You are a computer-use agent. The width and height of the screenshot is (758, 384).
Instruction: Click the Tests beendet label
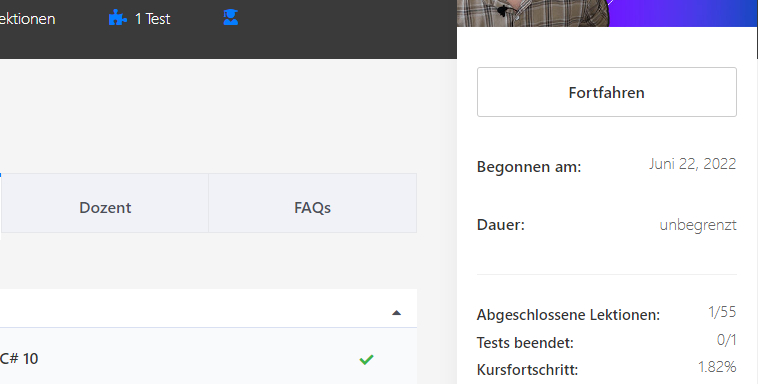tap(525, 343)
